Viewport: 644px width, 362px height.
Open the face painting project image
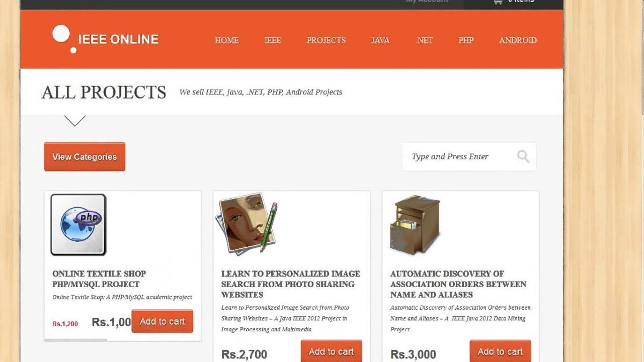(x=247, y=223)
